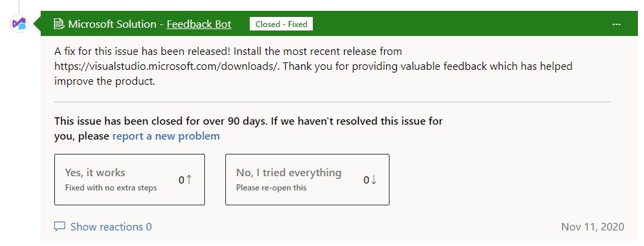
Task: Click the downvote count beside No, I tried everything
Action: 366,180
